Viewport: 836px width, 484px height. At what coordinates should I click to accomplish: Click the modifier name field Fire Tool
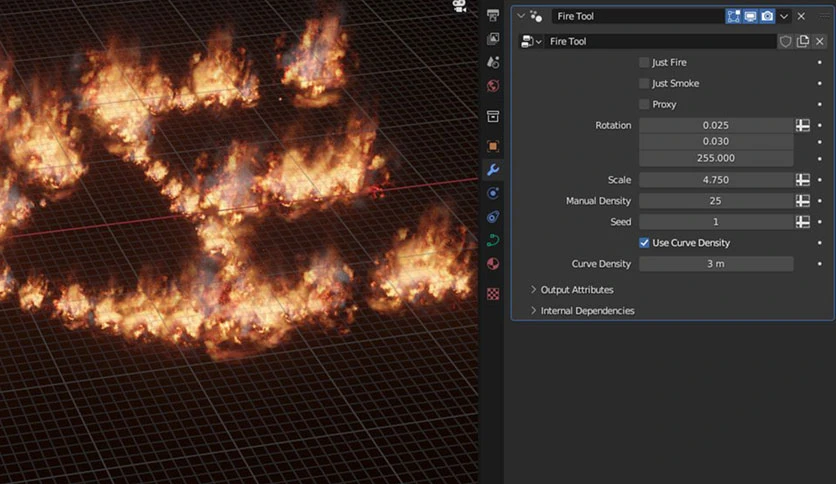click(x=638, y=17)
